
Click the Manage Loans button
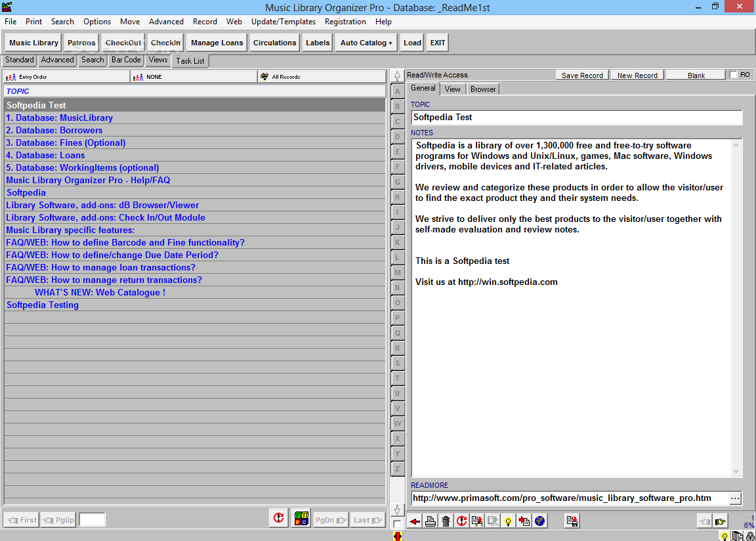point(217,43)
